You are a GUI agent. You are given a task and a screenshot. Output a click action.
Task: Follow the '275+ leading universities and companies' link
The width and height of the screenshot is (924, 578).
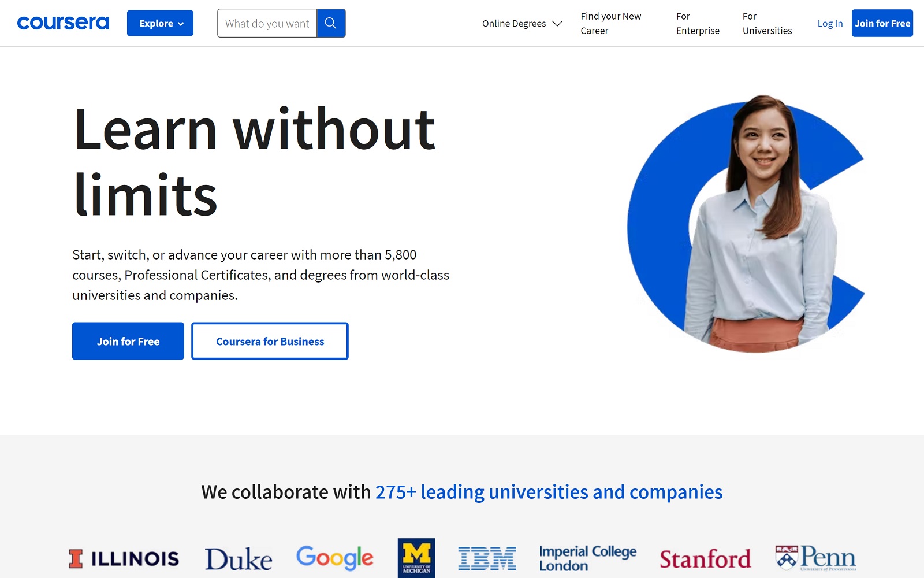549,492
